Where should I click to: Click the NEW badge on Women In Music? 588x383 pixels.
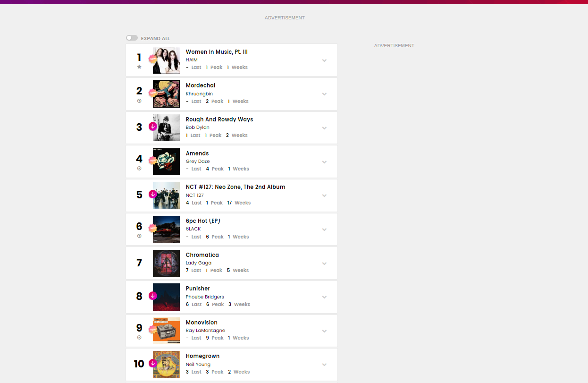coord(152,59)
